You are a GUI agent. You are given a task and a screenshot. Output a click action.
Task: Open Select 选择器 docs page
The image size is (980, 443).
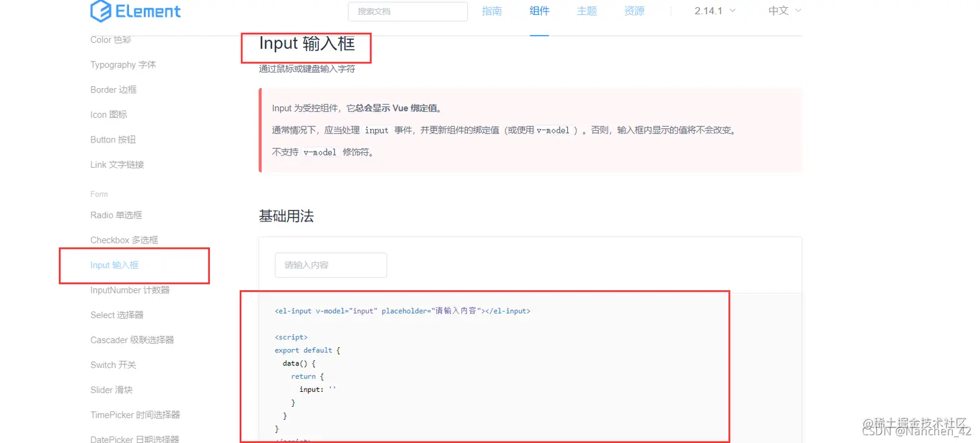[x=117, y=315]
